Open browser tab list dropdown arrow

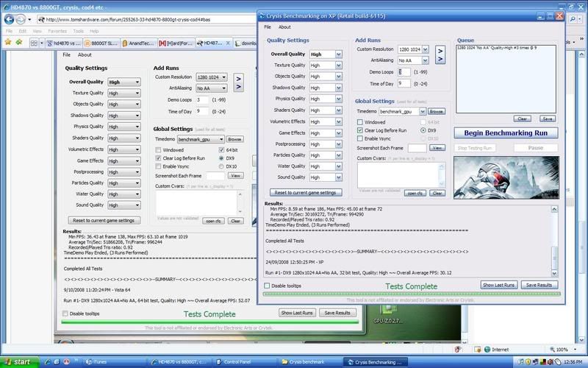point(42,43)
